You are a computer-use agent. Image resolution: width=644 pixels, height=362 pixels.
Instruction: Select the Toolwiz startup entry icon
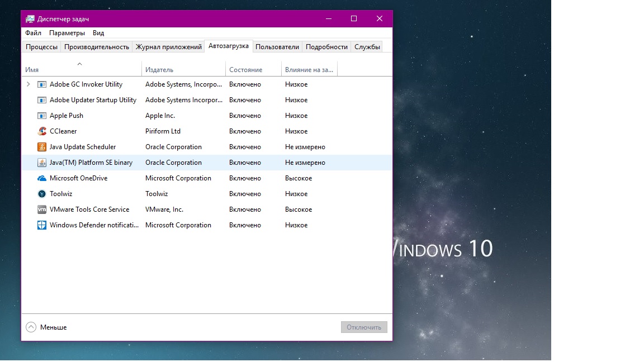(x=42, y=194)
